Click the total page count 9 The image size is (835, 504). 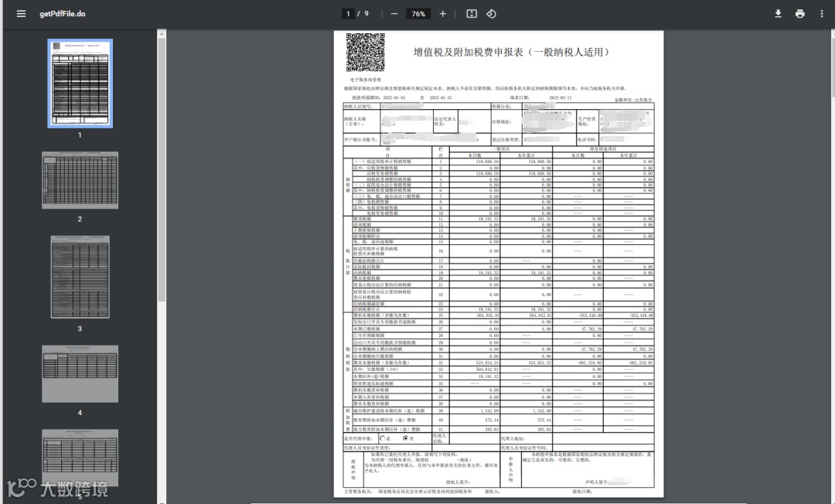[366, 14]
